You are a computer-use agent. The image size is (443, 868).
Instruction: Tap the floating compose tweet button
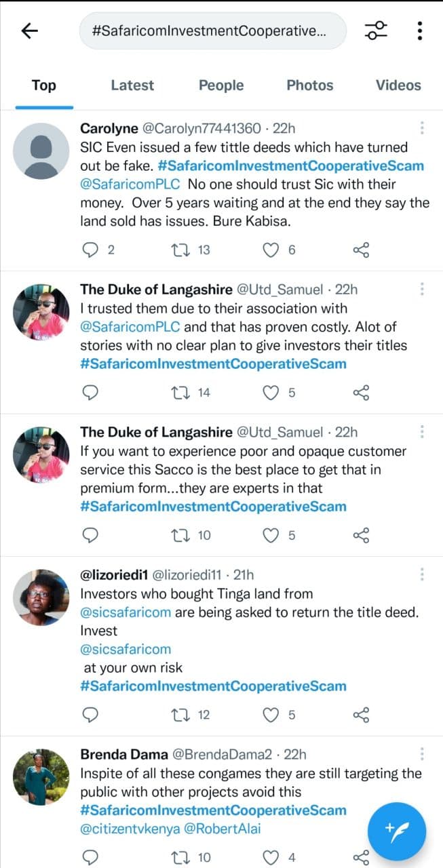pos(396,831)
